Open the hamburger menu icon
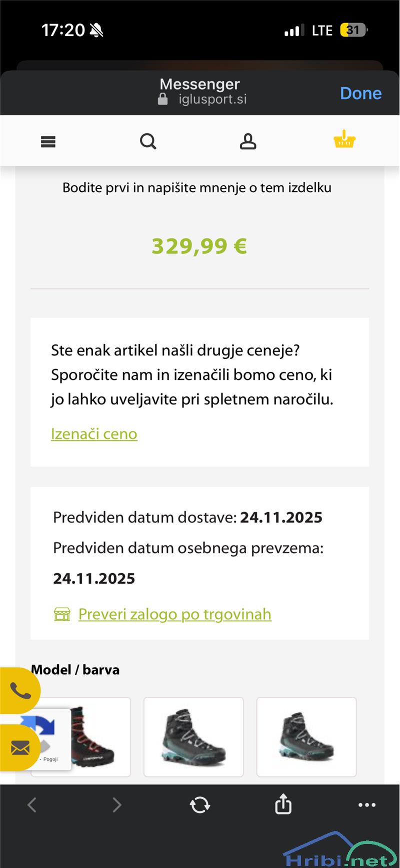The width and height of the screenshot is (400, 868). click(48, 142)
